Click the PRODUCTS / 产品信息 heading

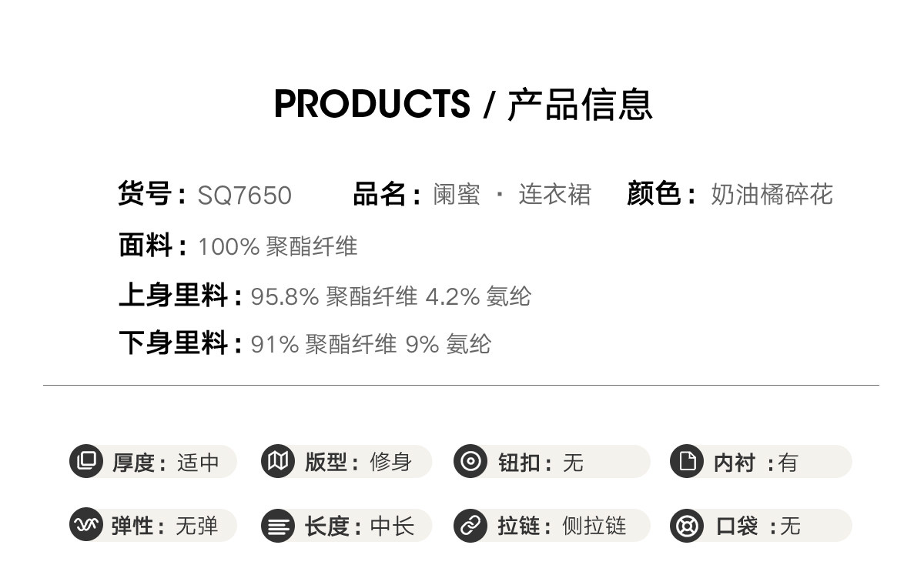463,105
